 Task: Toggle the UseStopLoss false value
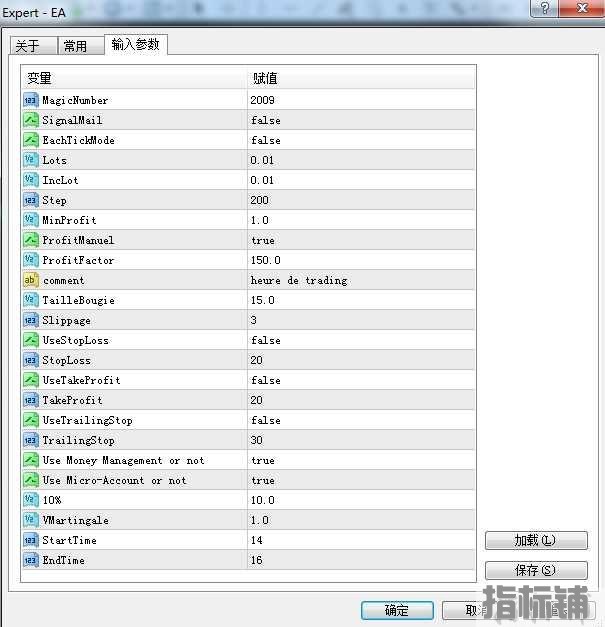tap(360, 340)
